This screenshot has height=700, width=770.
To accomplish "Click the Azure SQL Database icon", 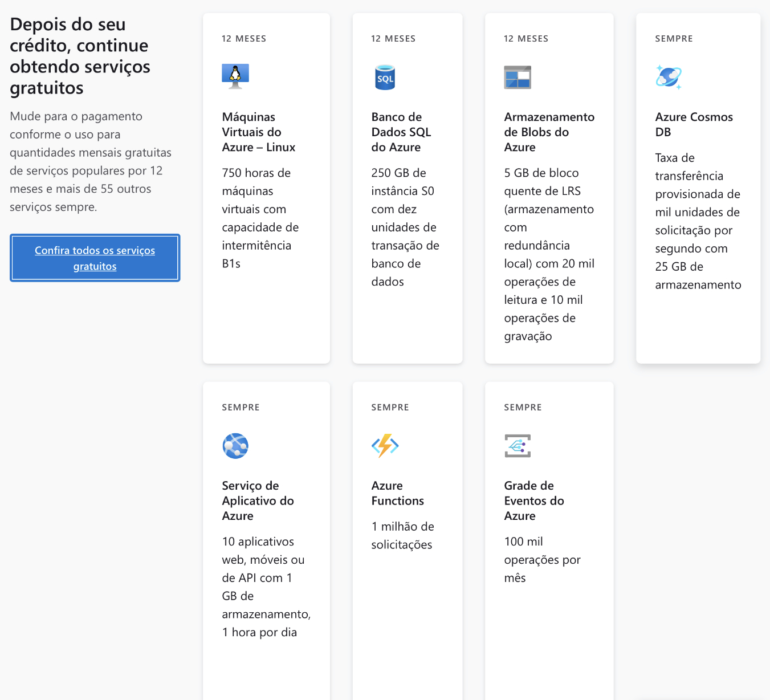I will [385, 77].
